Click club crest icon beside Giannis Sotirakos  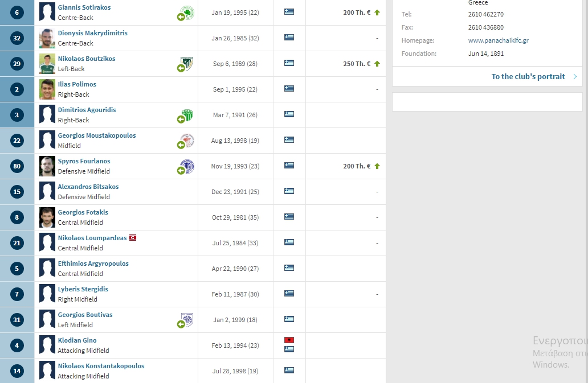(x=187, y=13)
